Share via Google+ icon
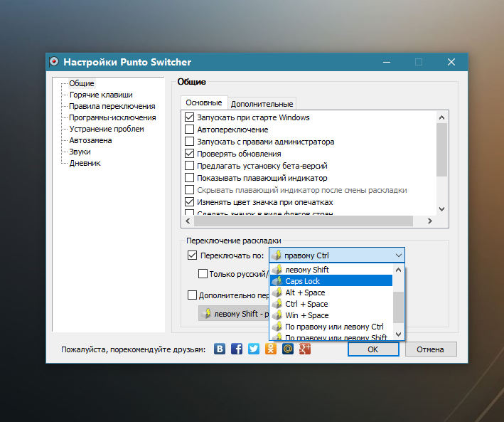 [305, 349]
